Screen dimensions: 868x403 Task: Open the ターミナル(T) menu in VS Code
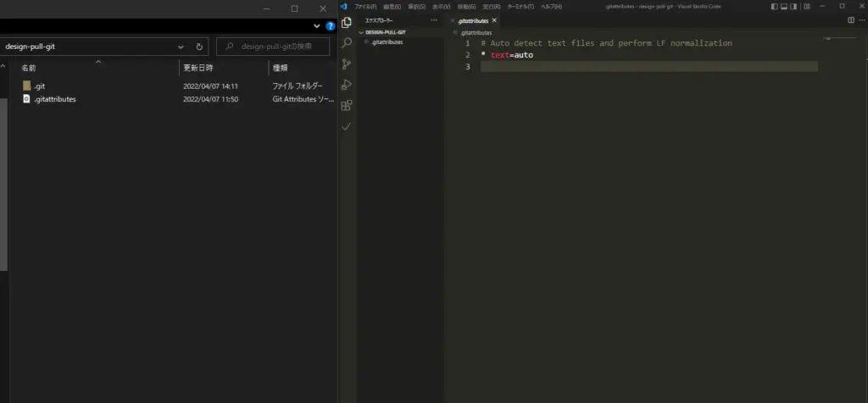click(x=520, y=7)
